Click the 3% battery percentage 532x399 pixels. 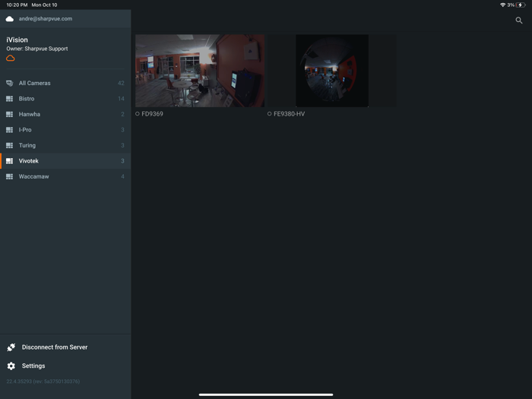coord(511,5)
